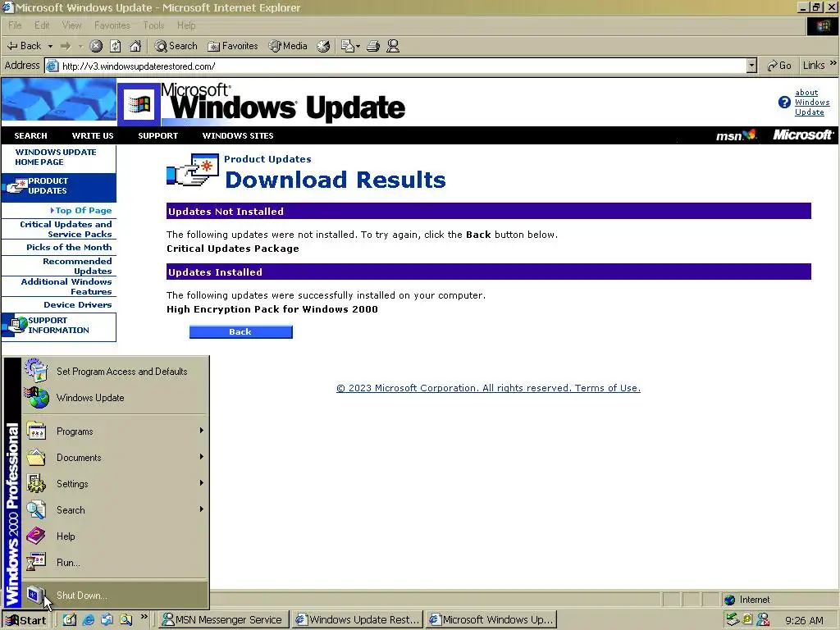
Task: Expand the Settings submenu
Action: point(115,484)
